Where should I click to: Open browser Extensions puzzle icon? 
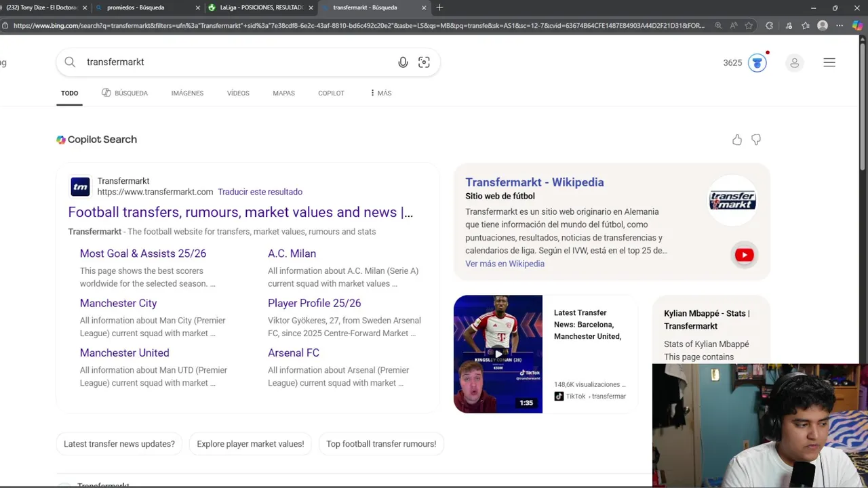769,26
